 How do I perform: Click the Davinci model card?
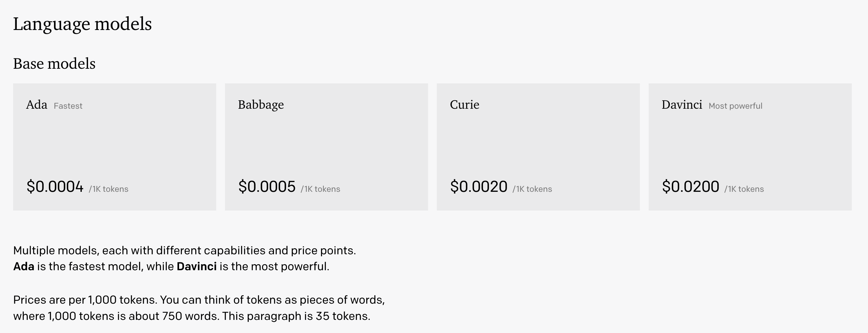(750, 147)
